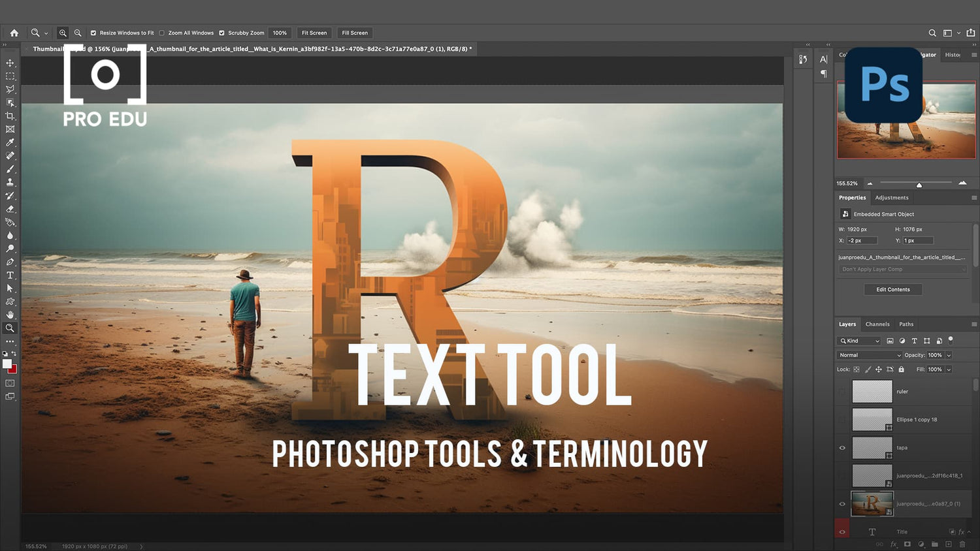This screenshot has width=980, height=551.
Task: Create a new layer with plus icon
Action: pyautogui.click(x=948, y=544)
